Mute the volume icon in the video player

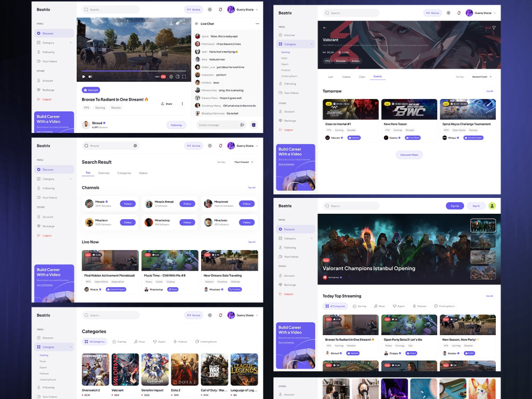[90, 77]
